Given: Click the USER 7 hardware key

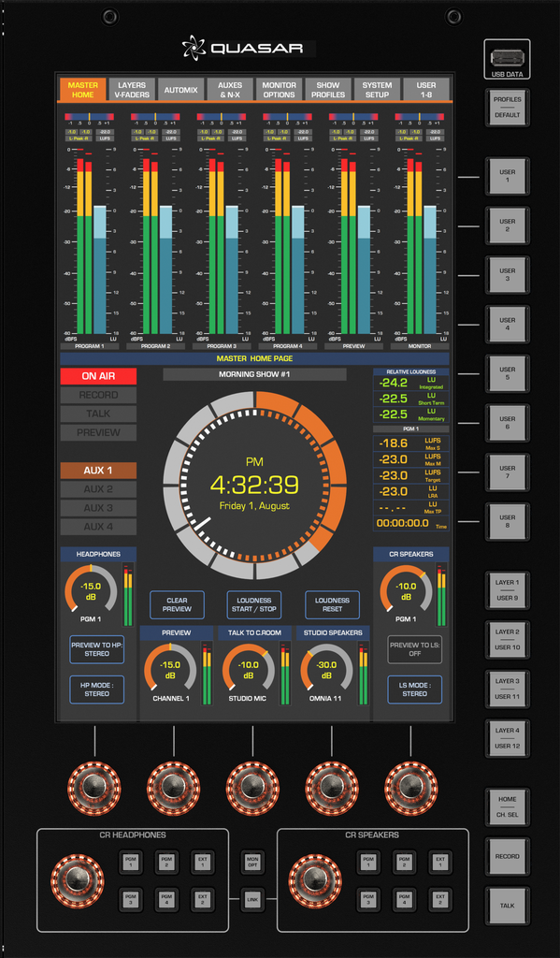Looking at the screenshot, I should (x=507, y=472).
